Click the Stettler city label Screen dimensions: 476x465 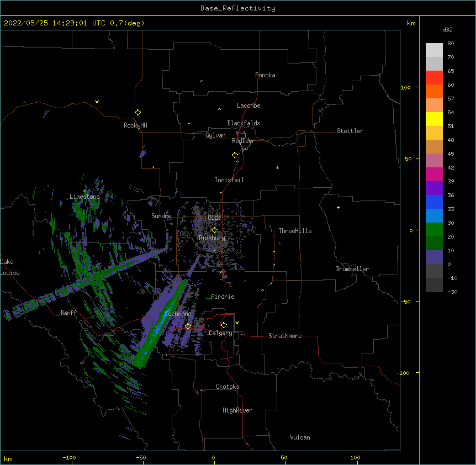[x=350, y=131]
